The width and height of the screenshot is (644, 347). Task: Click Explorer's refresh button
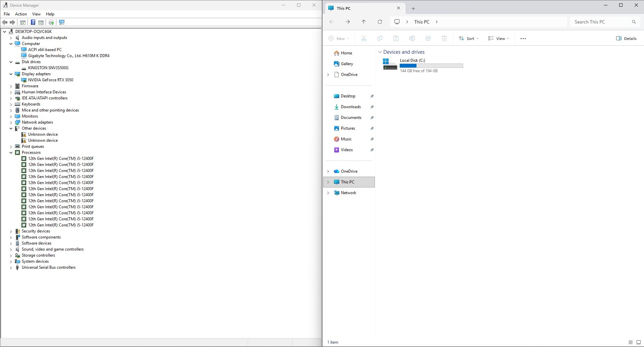tap(380, 22)
